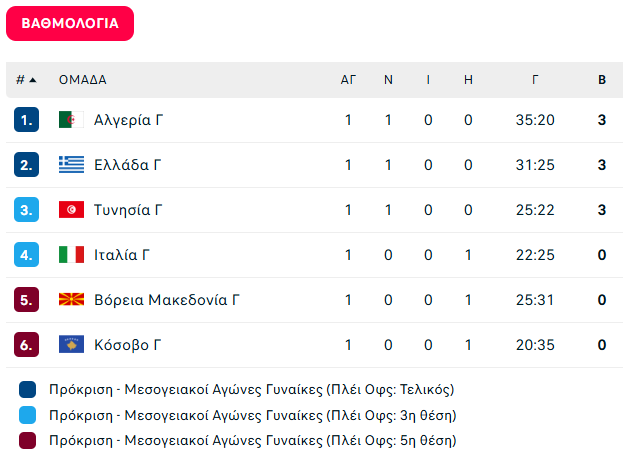The width and height of the screenshot is (623, 455).
Task: Open the Αλγερία Γ team link
Action: click(128, 120)
